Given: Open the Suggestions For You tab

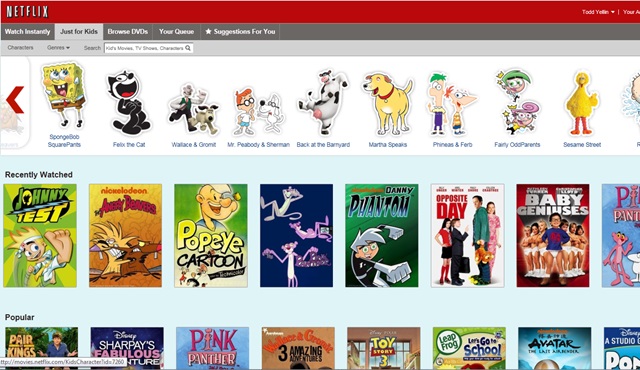Looking at the screenshot, I should (x=240, y=31).
